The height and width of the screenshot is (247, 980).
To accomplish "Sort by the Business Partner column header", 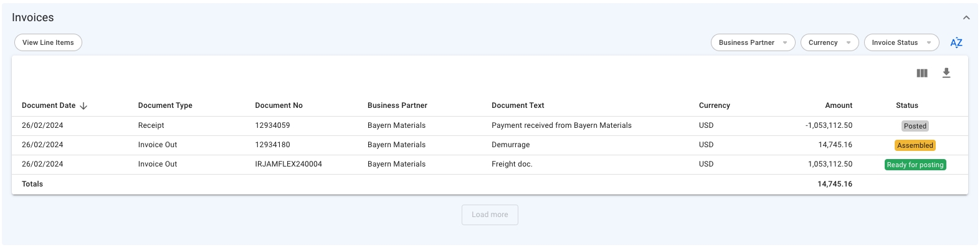I will point(397,105).
